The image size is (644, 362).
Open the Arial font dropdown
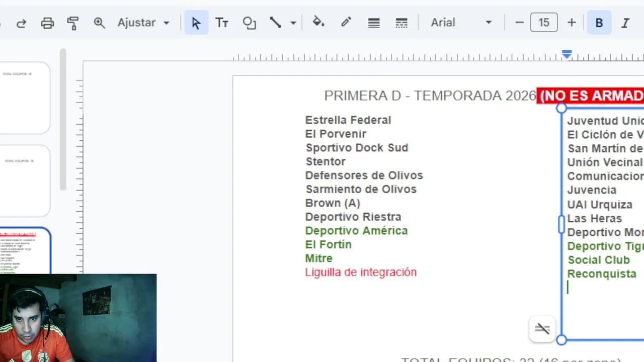tap(461, 23)
